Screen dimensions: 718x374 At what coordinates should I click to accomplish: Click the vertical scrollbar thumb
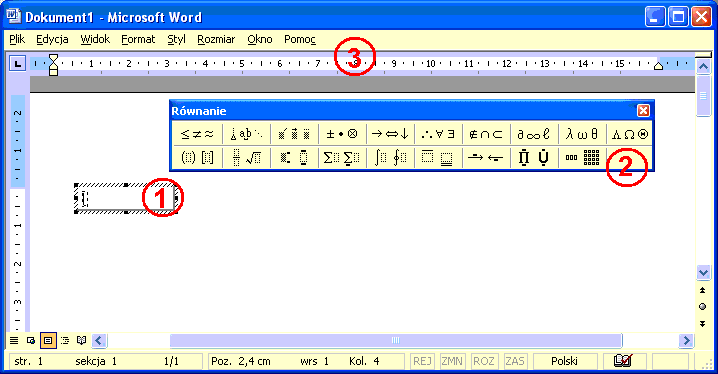[703, 96]
